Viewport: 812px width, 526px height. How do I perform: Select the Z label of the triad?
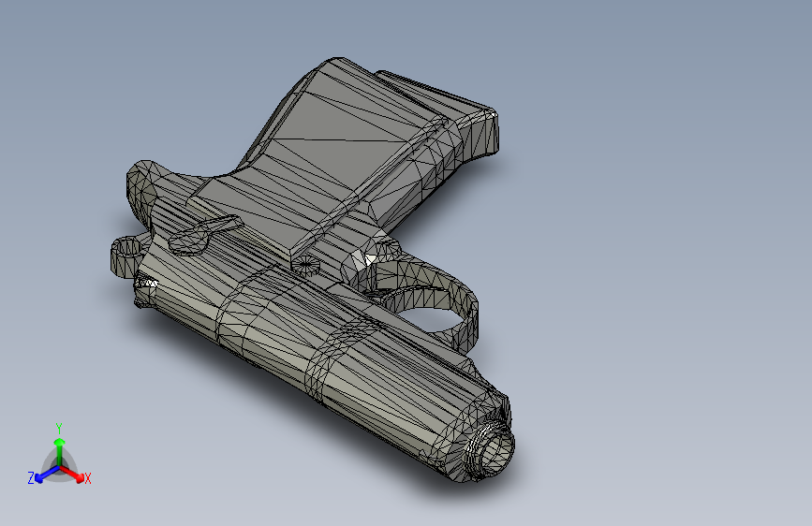click(31, 478)
